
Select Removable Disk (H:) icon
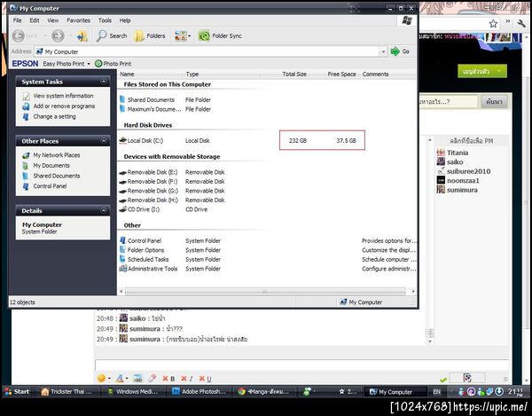123,200
